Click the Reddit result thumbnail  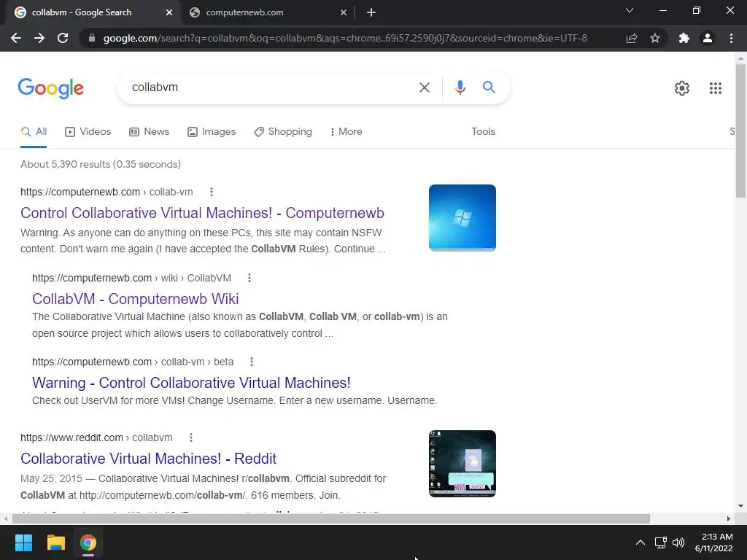coord(462,464)
